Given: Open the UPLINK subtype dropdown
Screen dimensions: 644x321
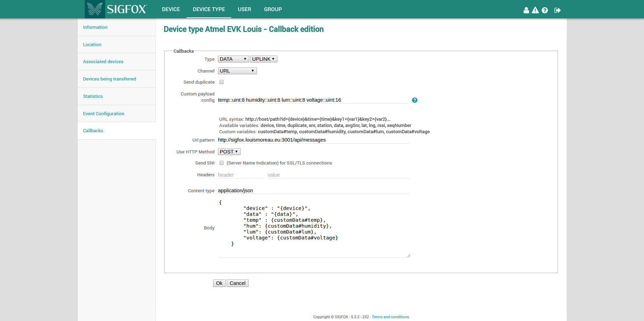Looking at the screenshot, I should click(x=264, y=59).
